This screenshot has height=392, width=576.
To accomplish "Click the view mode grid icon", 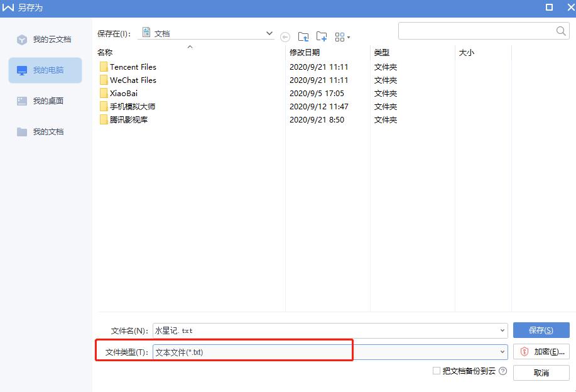I will (340, 36).
